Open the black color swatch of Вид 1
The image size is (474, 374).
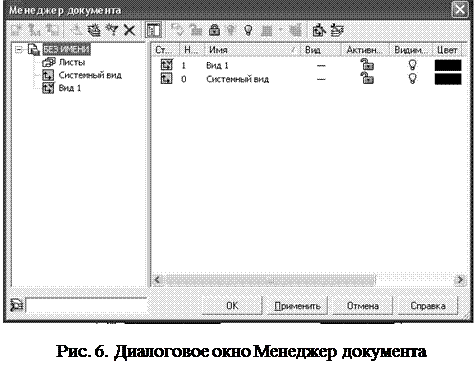point(448,65)
